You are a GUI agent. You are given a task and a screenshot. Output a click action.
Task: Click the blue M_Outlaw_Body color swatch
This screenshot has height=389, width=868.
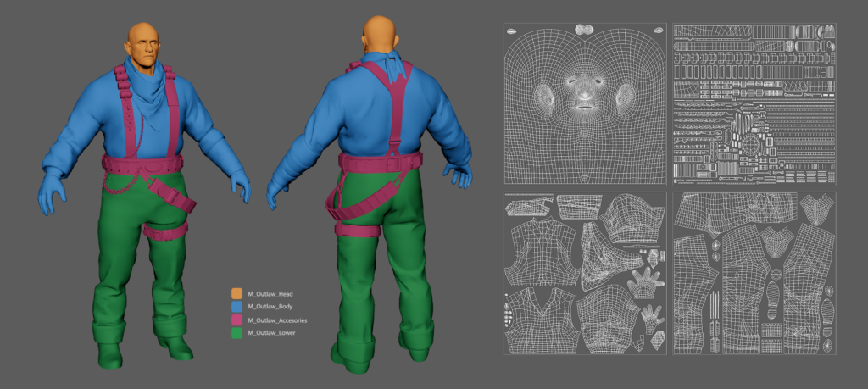[237, 307]
